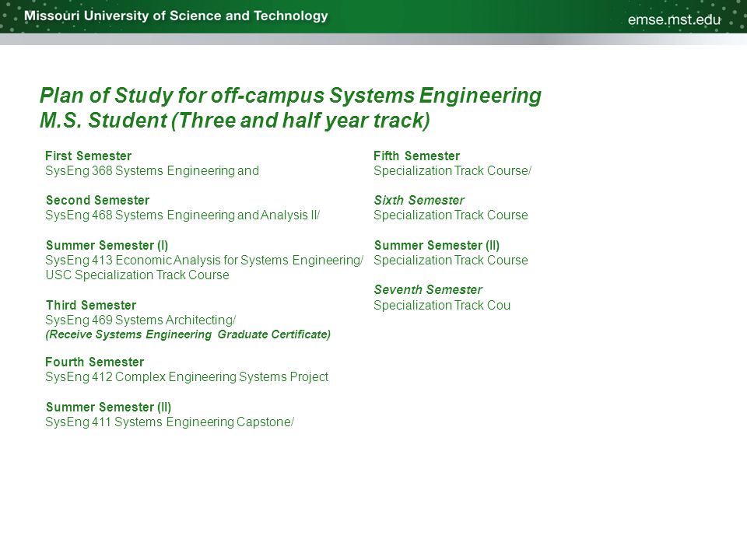Click the left column Summer Semester (II) heading
The width and height of the screenshot is (747, 560).
point(108,407)
